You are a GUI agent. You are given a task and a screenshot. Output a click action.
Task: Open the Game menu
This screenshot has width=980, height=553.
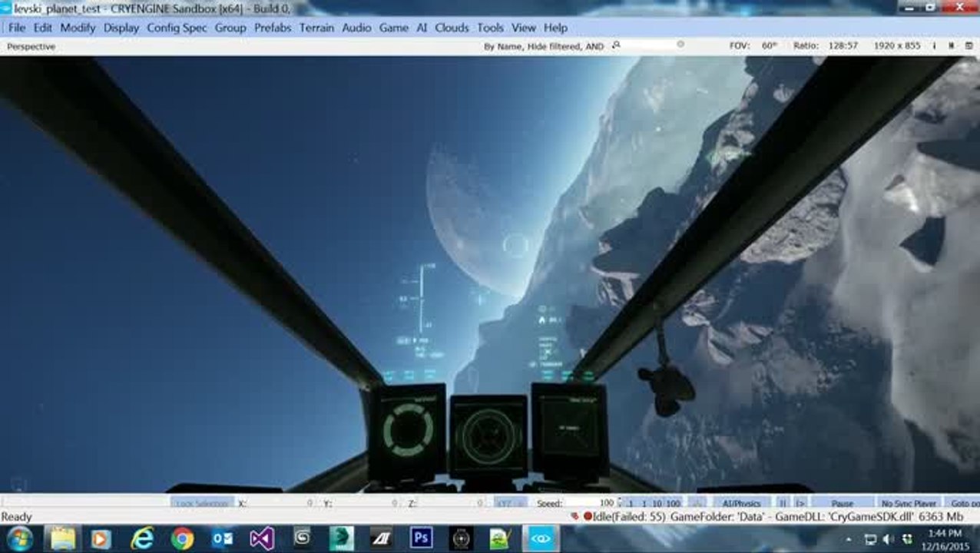pos(394,28)
